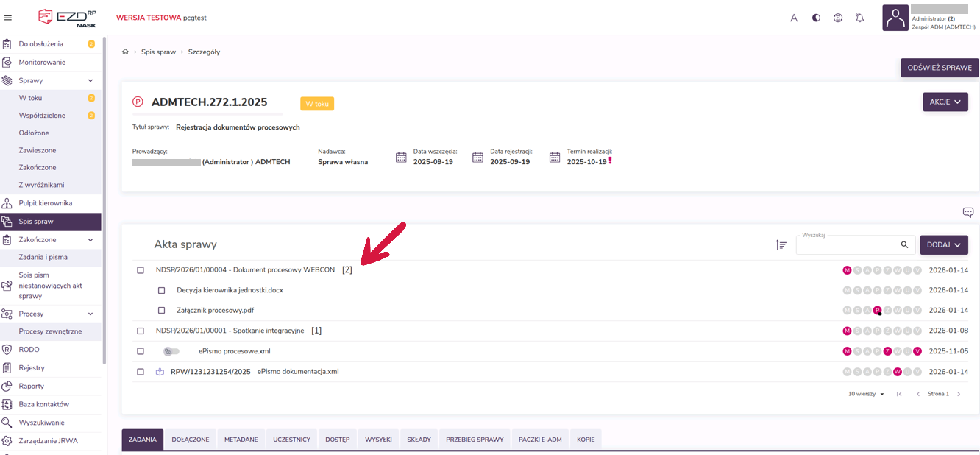This screenshot has width=980, height=455.
Task: Click the home icon in breadcrumb
Action: (126, 52)
